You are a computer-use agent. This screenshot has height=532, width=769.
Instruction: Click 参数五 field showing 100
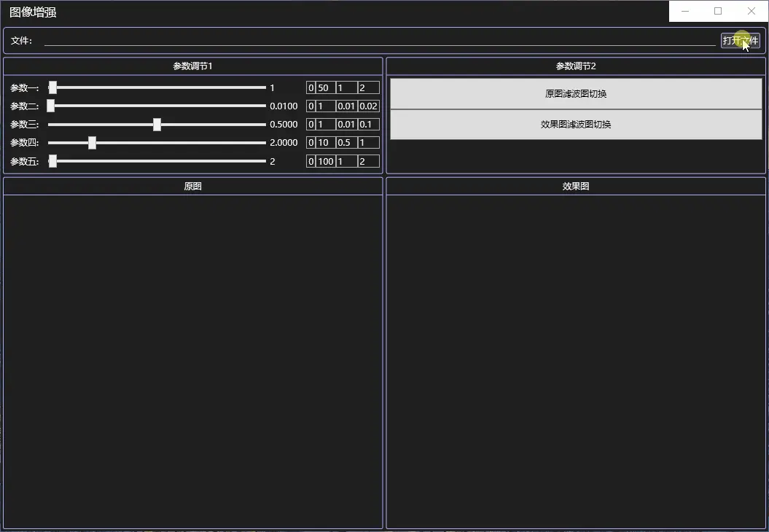(325, 161)
